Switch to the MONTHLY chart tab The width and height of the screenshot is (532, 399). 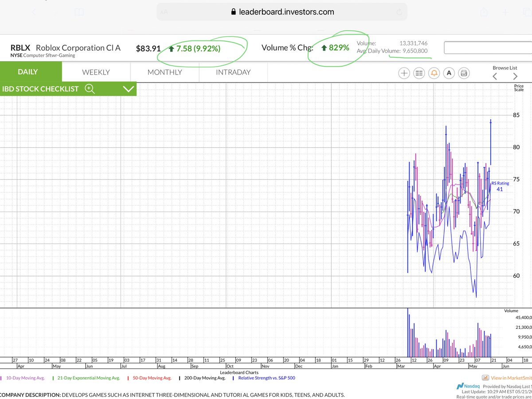tap(164, 72)
